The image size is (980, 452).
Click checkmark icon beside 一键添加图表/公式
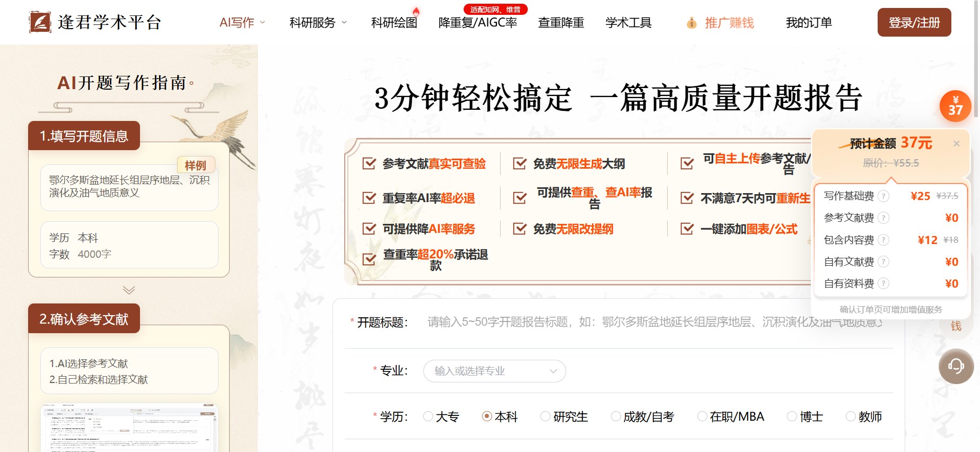[687, 229]
